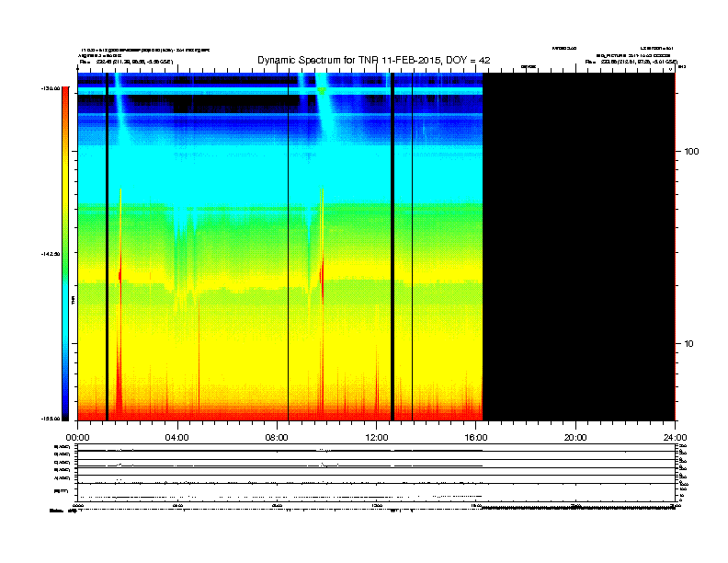Click the "24:00" time axis label
Image resolution: width=728 pixels, height=563 pixels.
click(675, 438)
